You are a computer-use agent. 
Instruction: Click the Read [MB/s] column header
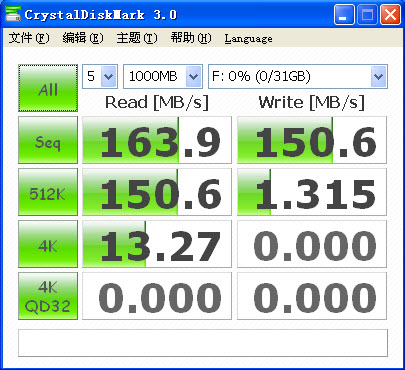click(x=157, y=102)
